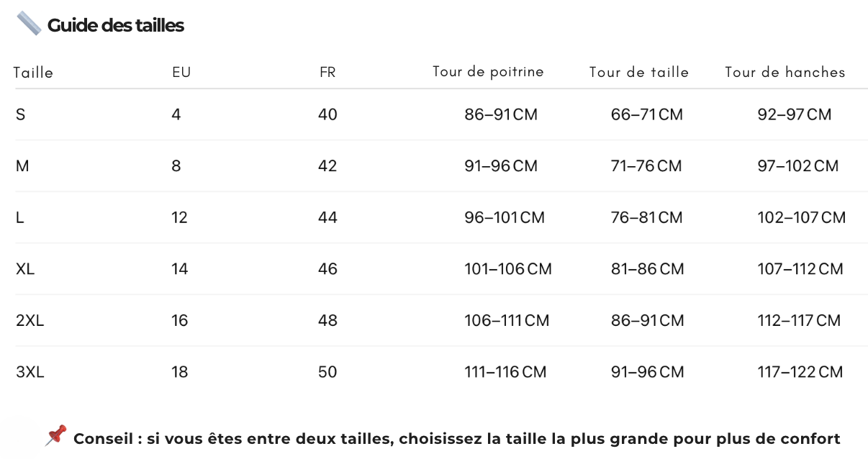
Task: Click the Tour de poitrine header
Action: tap(488, 72)
